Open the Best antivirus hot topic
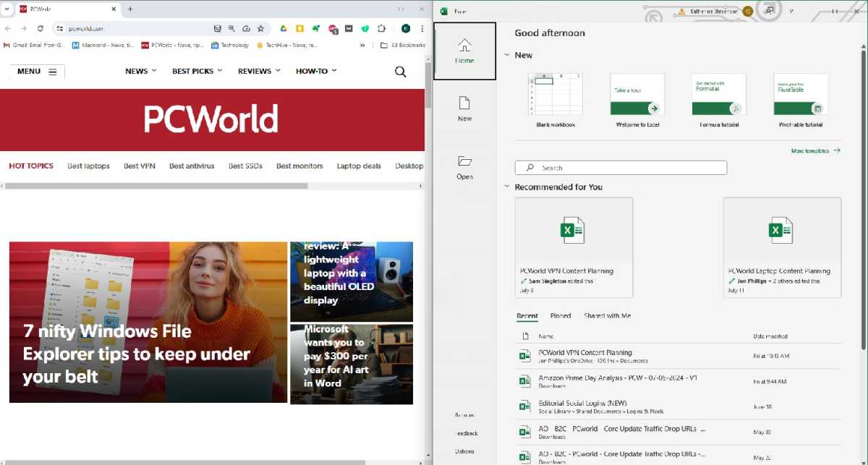The image size is (868, 465). [x=192, y=166]
